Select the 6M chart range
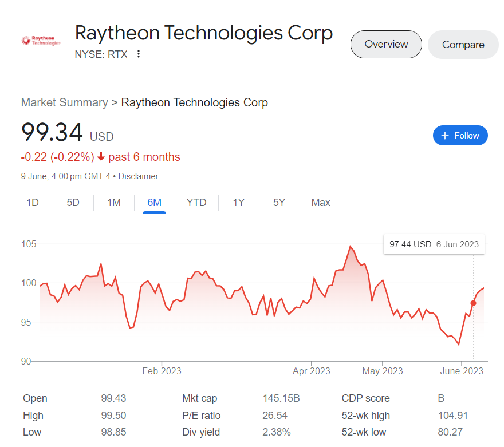The height and width of the screenshot is (447, 504). tap(154, 203)
